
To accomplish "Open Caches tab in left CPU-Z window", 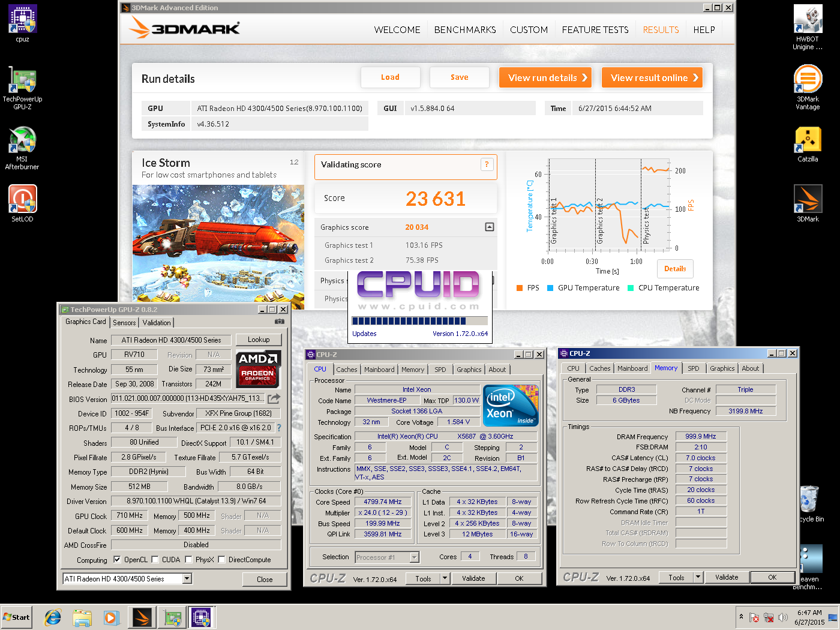I will click(x=347, y=370).
